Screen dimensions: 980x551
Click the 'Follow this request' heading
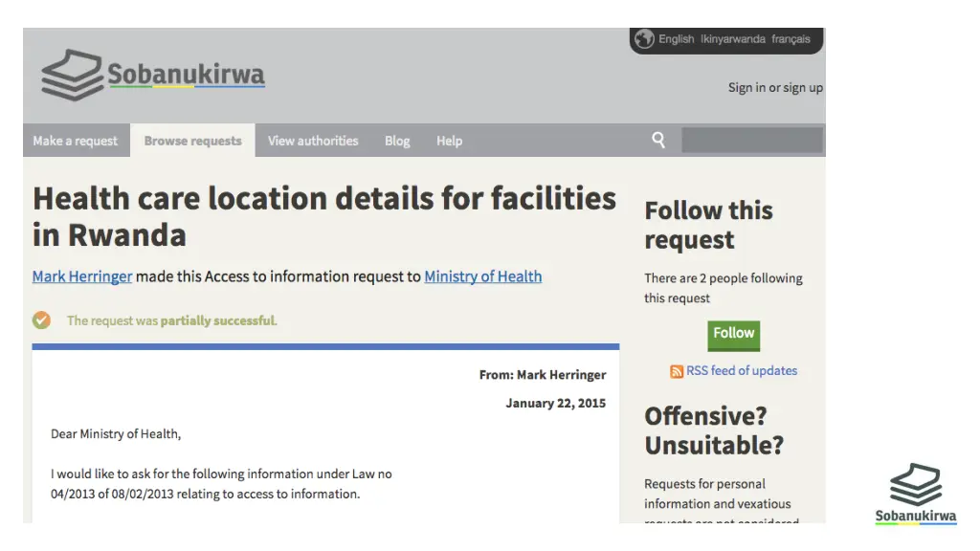[x=709, y=225]
